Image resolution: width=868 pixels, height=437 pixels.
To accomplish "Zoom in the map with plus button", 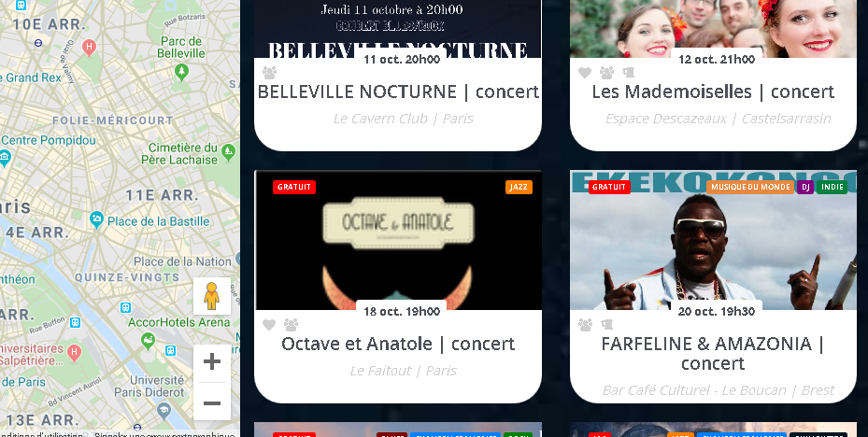I will [212, 361].
